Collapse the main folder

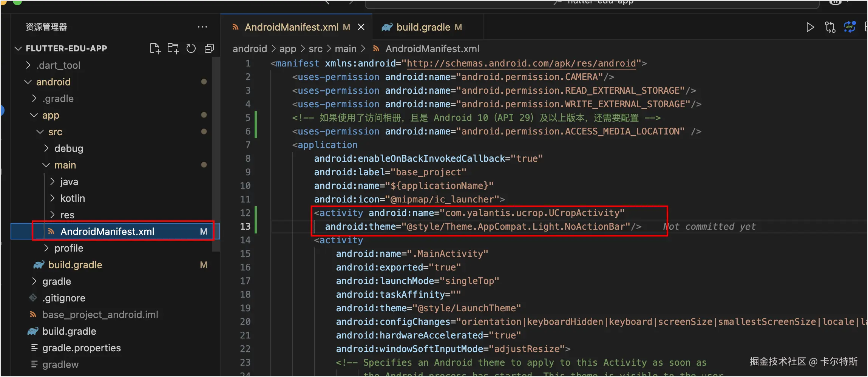tap(46, 165)
